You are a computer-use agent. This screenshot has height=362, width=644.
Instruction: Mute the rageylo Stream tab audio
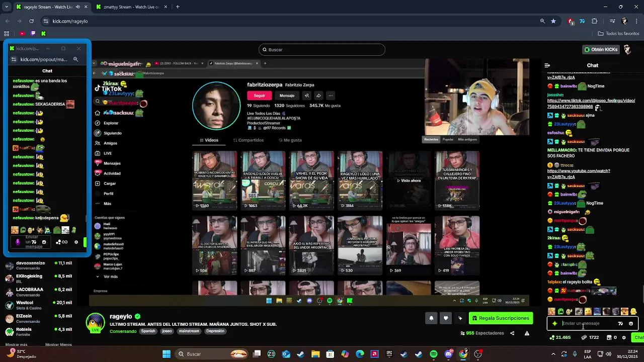pyautogui.click(x=77, y=7)
